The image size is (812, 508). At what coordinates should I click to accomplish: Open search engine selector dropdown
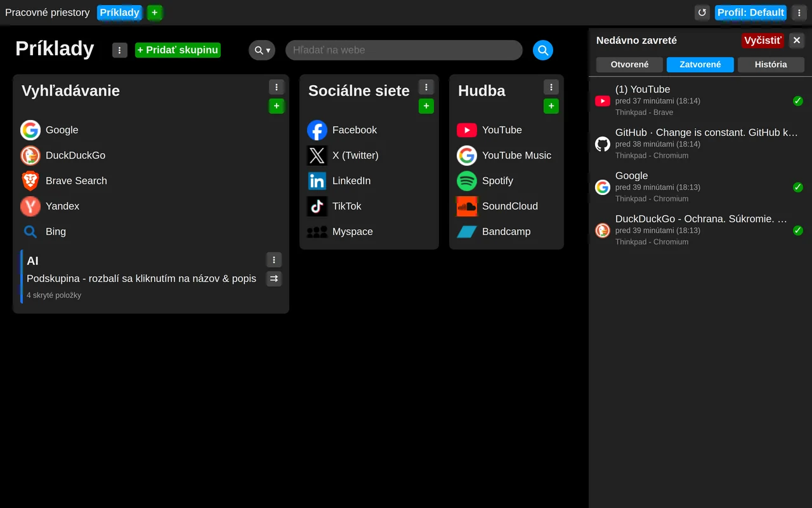pos(262,50)
